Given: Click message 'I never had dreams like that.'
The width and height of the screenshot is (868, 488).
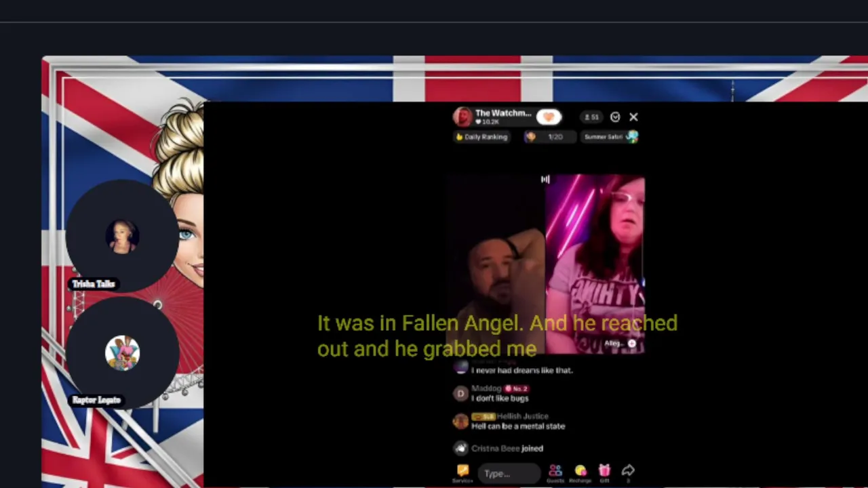Looking at the screenshot, I should (522, 370).
